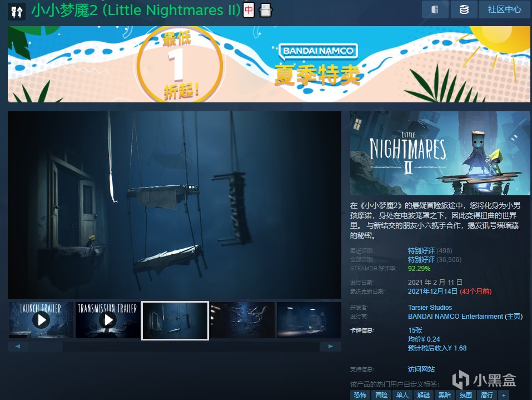Click the right arrow of thumbnail scroller
Image resolution: width=532 pixels, height=400 pixels.
coord(330,347)
